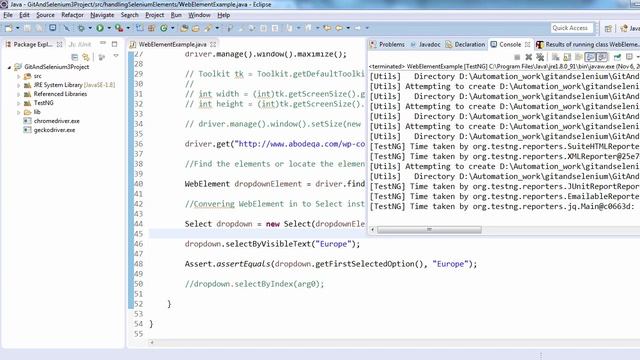Minimize the Package Explorer panel
The image size is (640, 360).
point(103,43)
